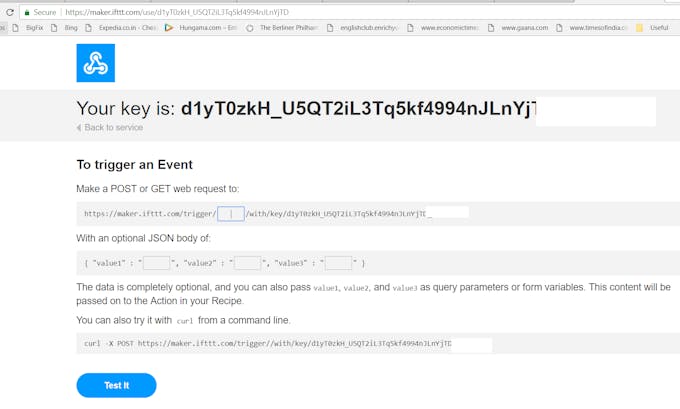Click the curl -X POST command text
The height and width of the screenshot is (409, 680).
coord(268,344)
